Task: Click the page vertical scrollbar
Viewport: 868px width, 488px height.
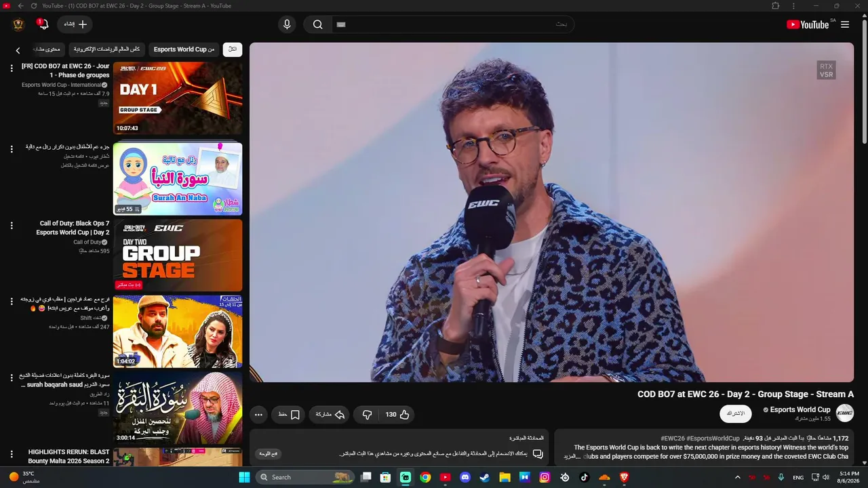Action: click(x=864, y=81)
